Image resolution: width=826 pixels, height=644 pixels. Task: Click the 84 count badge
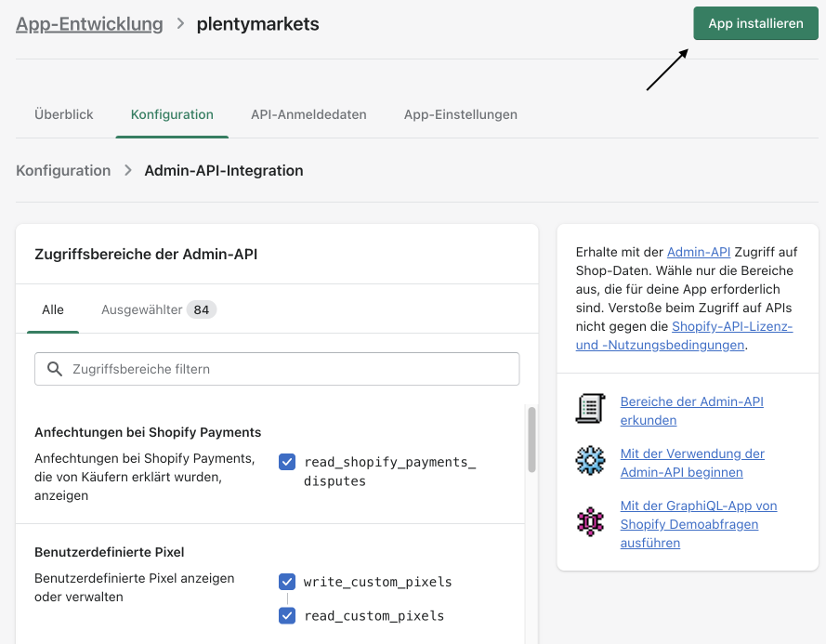tap(202, 309)
